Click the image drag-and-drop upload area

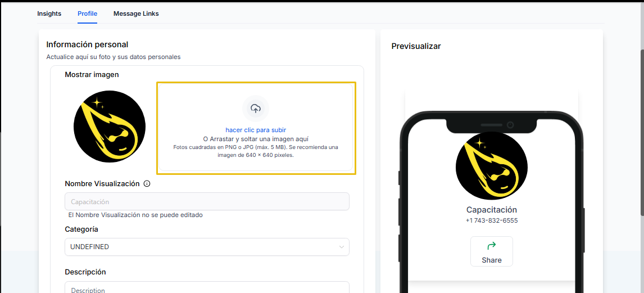click(x=256, y=128)
